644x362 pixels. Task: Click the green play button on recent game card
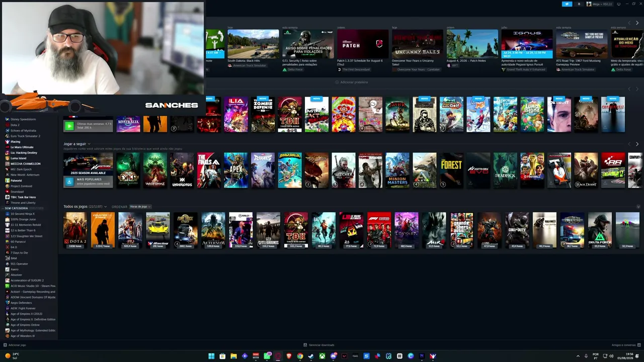[69, 126]
